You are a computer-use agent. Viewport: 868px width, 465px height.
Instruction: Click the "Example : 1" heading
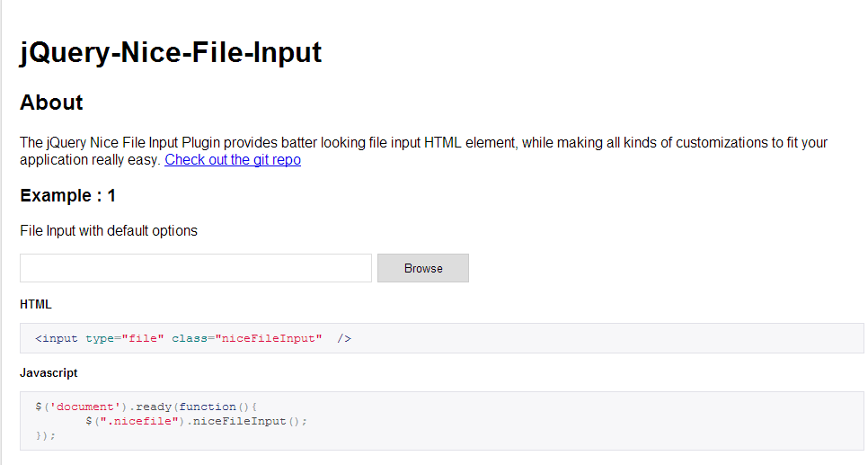pyautogui.click(x=68, y=196)
